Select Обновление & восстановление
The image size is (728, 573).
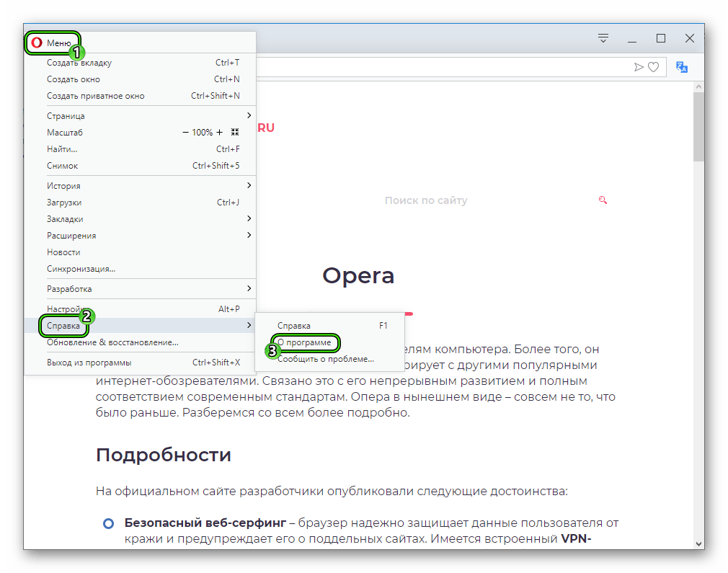pyautogui.click(x=112, y=342)
